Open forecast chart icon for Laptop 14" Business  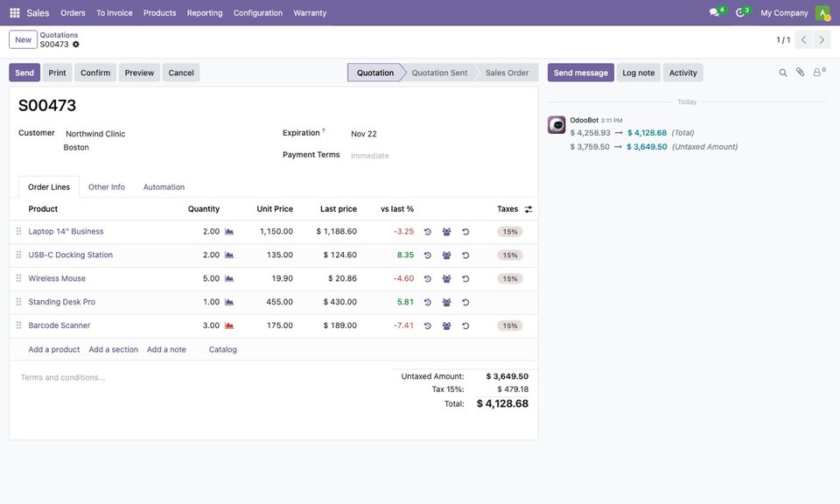[229, 231]
